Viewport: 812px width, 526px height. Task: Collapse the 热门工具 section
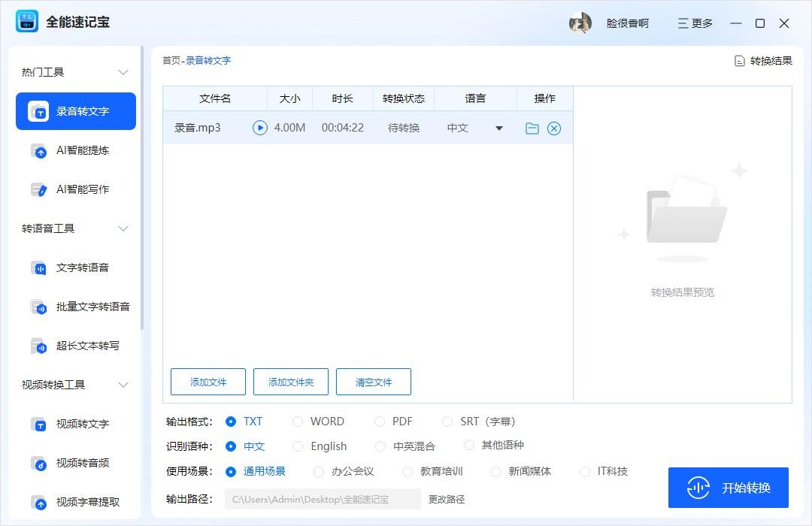click(123, 72)
